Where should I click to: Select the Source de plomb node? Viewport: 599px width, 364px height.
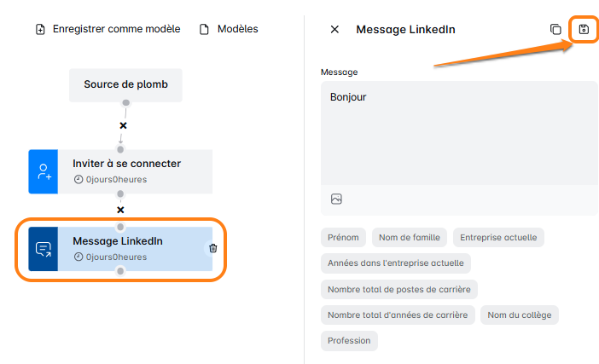[x=125, y=85]
